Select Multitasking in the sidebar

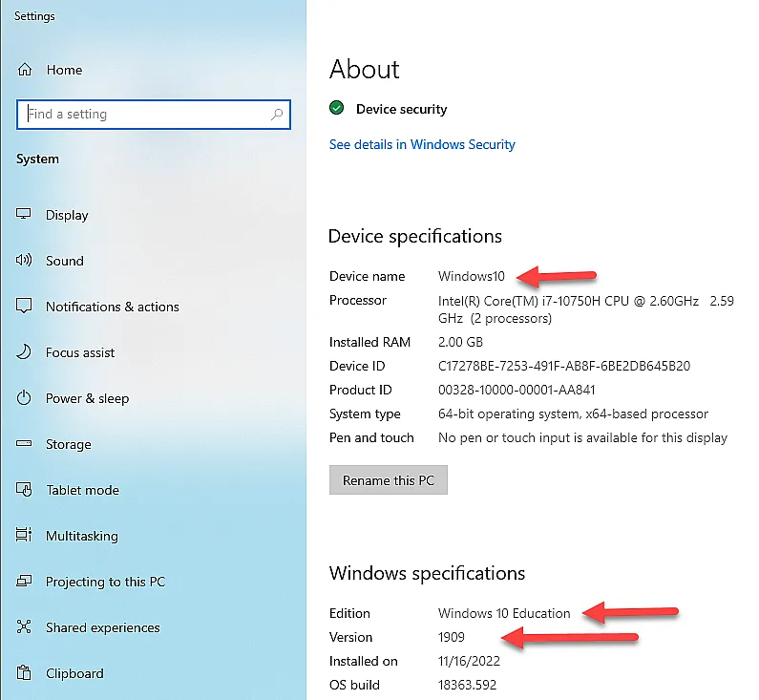[x=82, y=536]
